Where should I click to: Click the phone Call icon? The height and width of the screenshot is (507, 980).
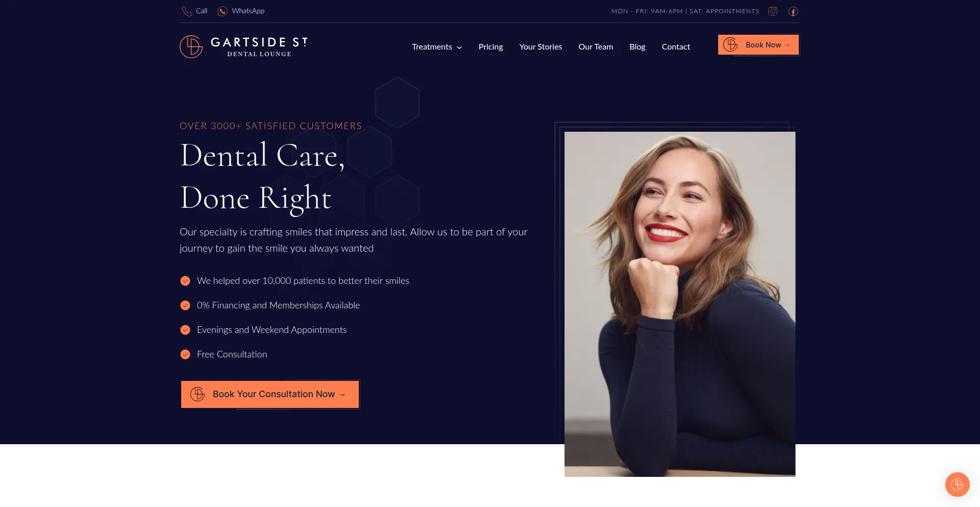coord(187,11)
